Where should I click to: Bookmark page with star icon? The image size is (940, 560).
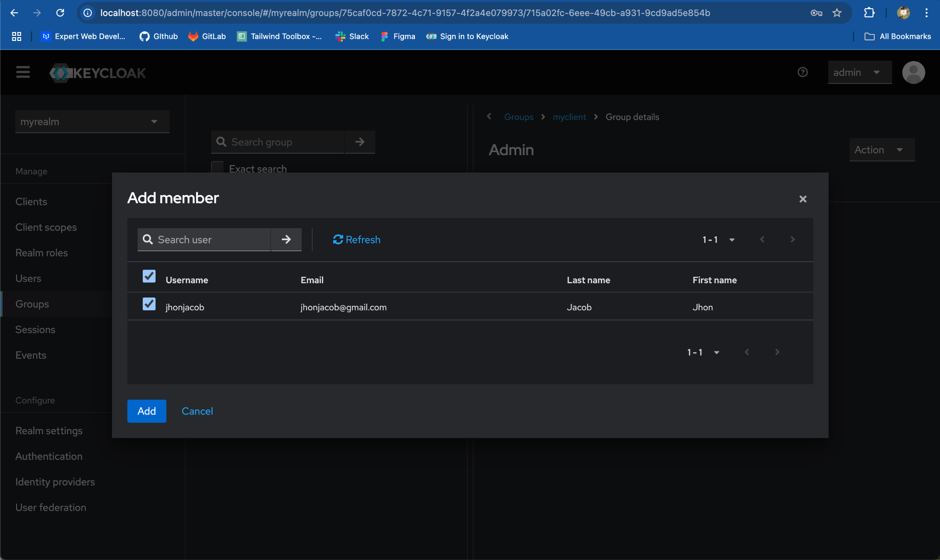tap(837, 13)
